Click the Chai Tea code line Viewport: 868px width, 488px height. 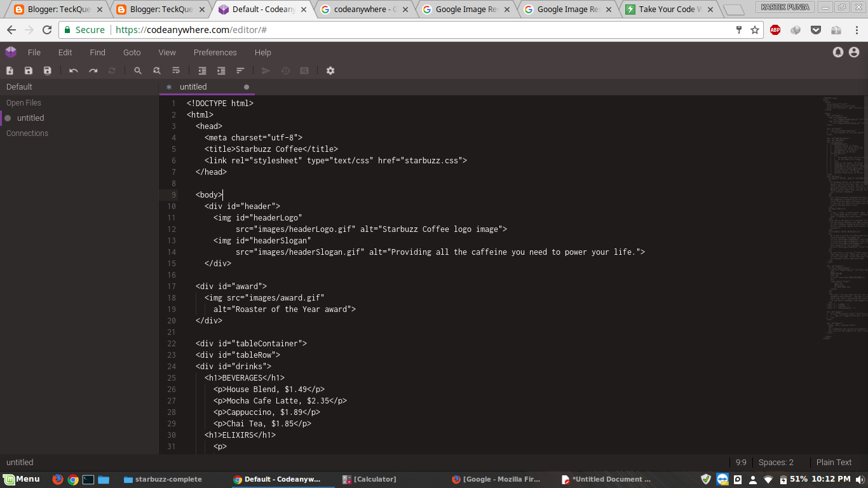tap(262, 423)
